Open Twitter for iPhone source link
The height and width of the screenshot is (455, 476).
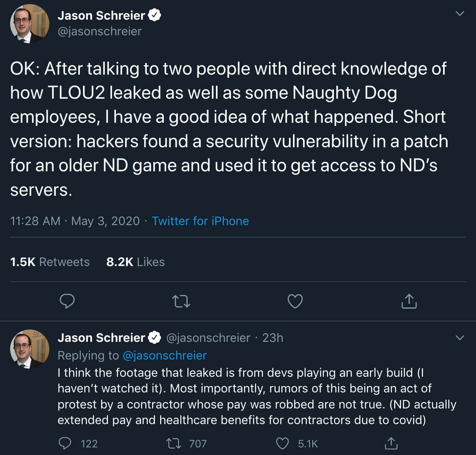200,221
